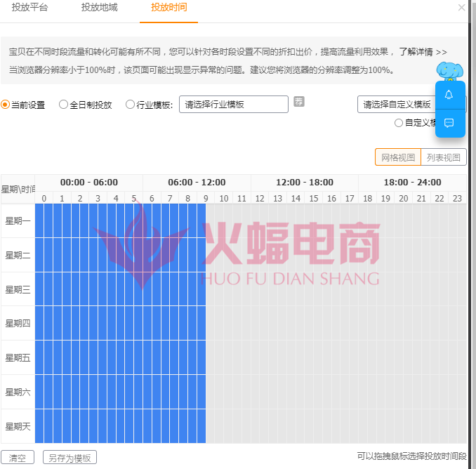Switch to 列表视图 list view
Image resolution: width=476 pixels, height=469 pixels.
[x=443, y=157]
